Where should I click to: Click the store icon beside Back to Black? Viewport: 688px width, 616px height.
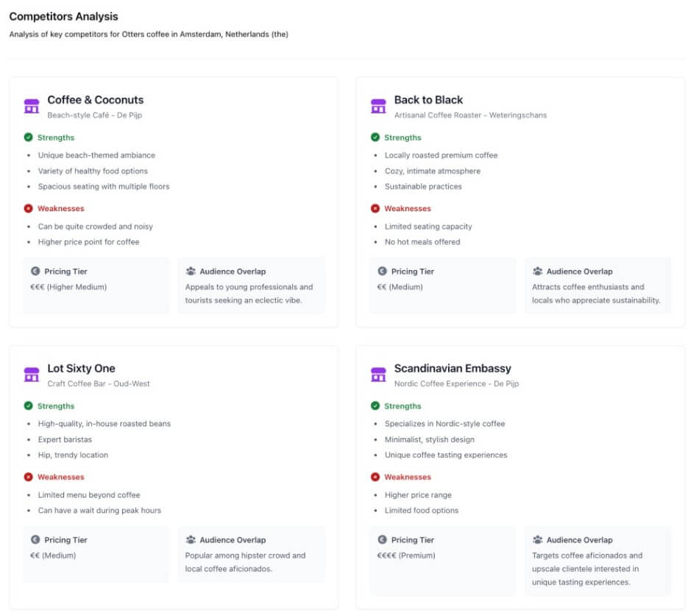coord(378,106)
